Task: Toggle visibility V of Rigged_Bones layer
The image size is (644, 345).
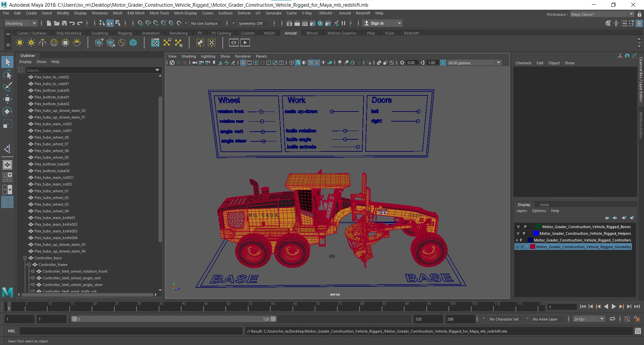Action: point(518,227)
